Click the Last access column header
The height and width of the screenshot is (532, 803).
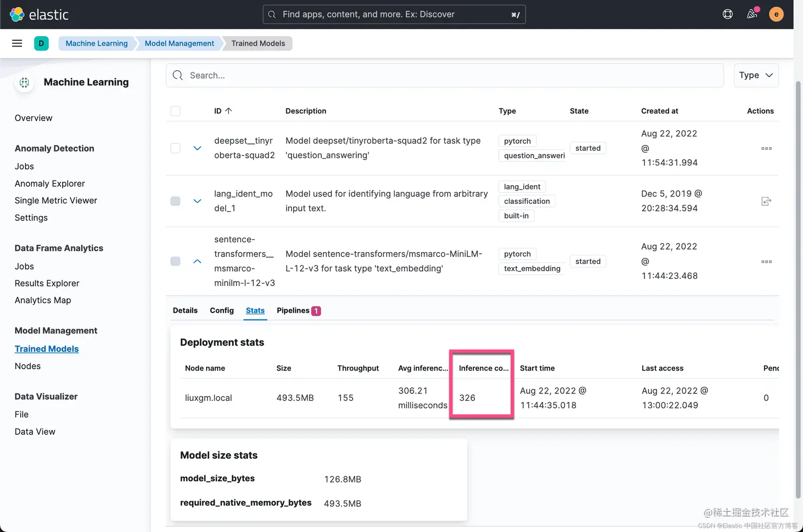coord(662,368)
